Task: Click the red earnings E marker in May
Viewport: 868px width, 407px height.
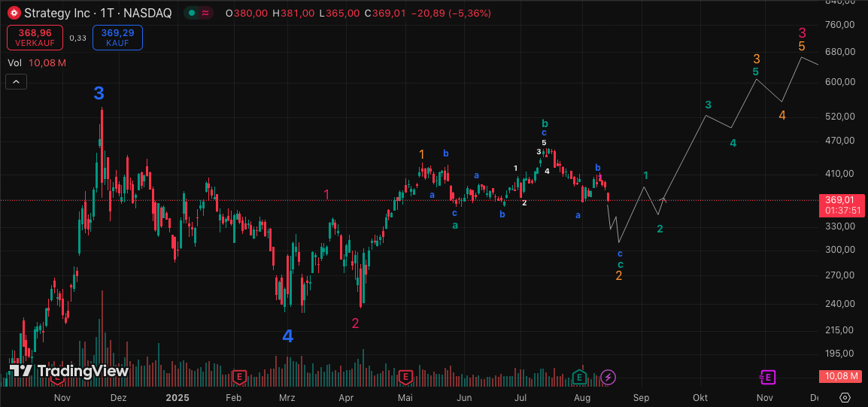Action: click(405, 376)
